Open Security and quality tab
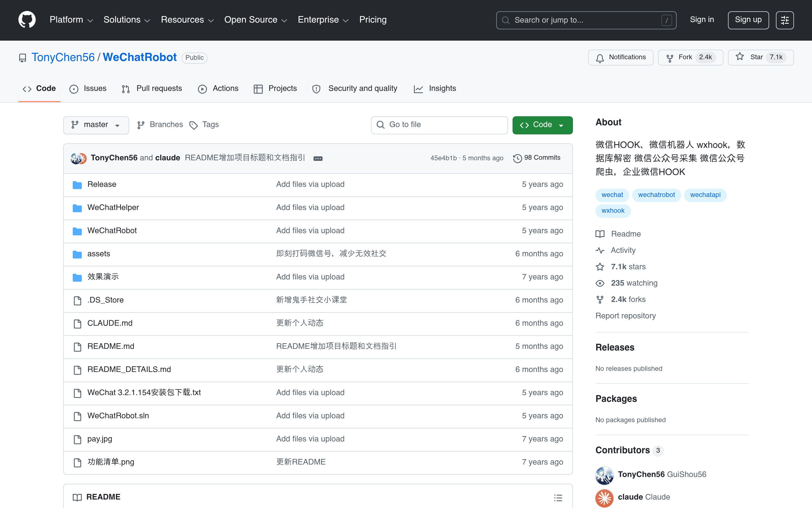 click(x=355, y=89)
